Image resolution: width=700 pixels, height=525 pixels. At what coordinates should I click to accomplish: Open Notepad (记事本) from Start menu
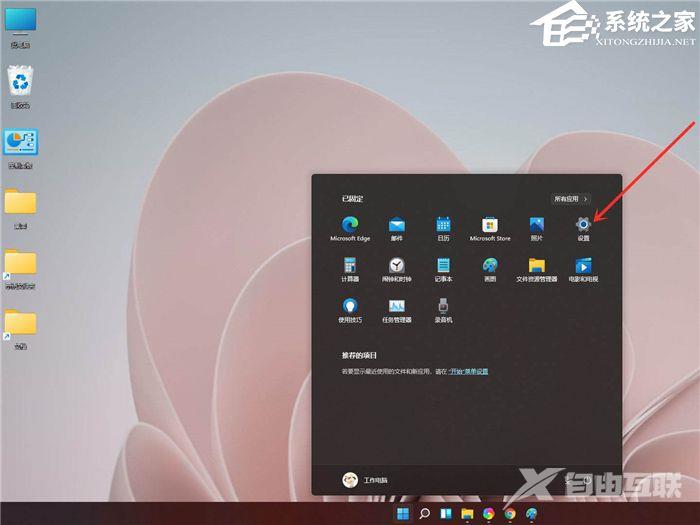click(x=443, y=270)
